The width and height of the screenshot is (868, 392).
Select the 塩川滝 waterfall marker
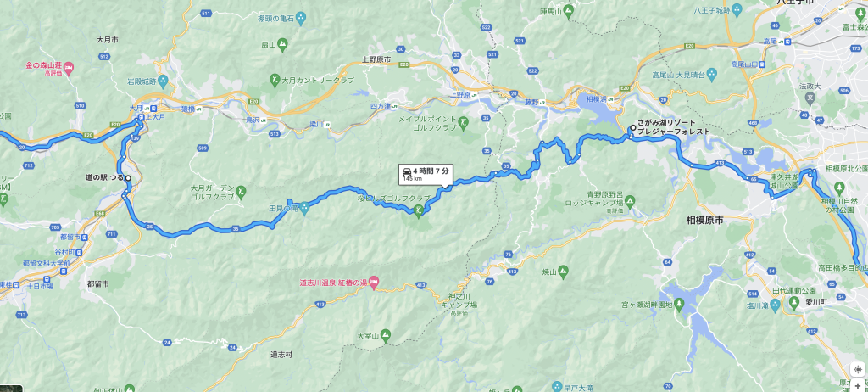(x=775, y=305)
